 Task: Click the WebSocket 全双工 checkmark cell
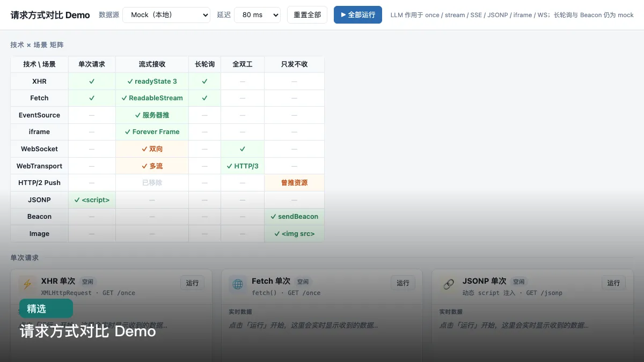[243, 149]
